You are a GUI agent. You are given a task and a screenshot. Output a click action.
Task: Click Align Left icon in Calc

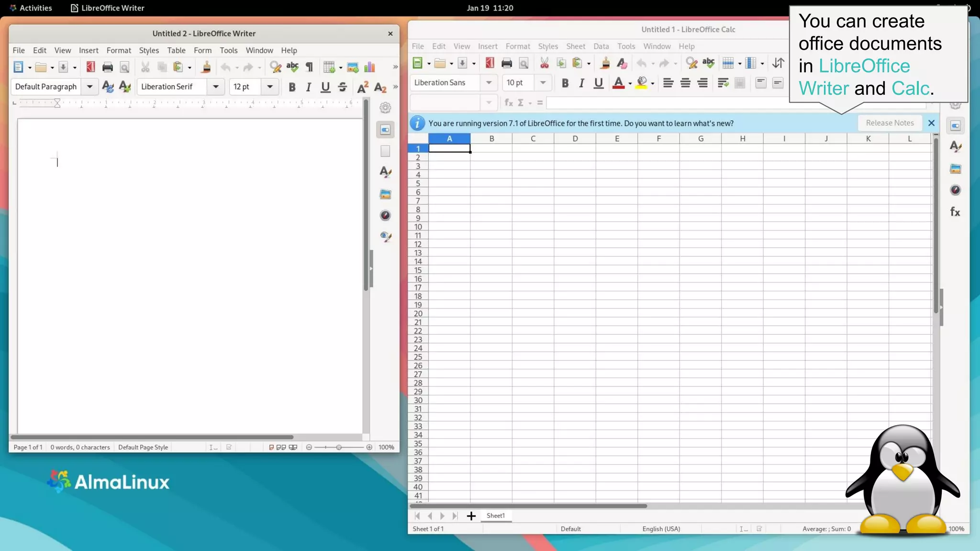(668, 83)
